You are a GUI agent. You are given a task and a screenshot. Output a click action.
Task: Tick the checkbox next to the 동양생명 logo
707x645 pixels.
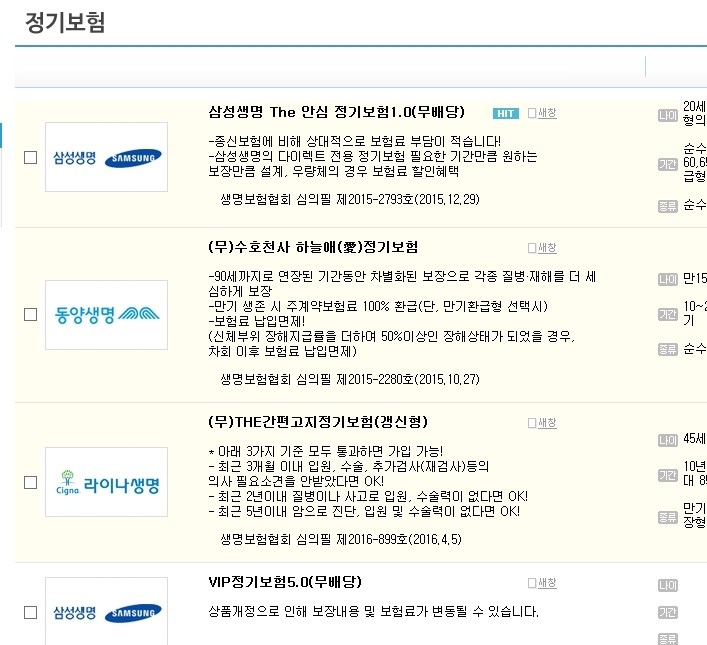(30, 314)
